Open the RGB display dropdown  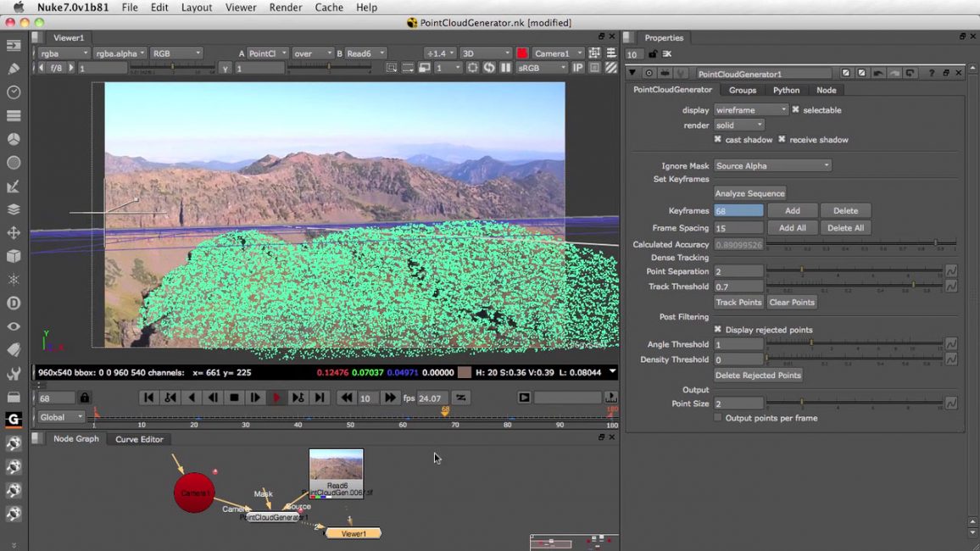click(x=176, y=53)
